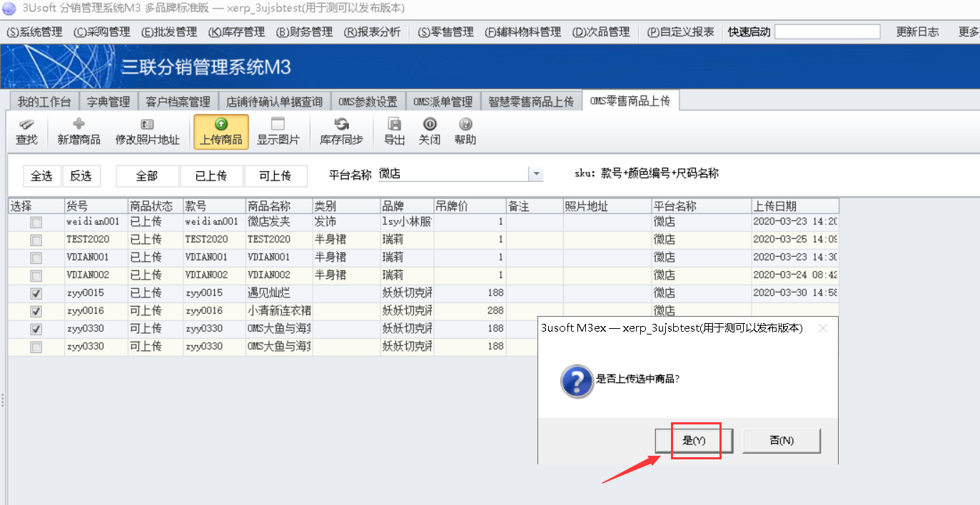
Task: Select the cell 微店发夹
Action: [279, 223]
